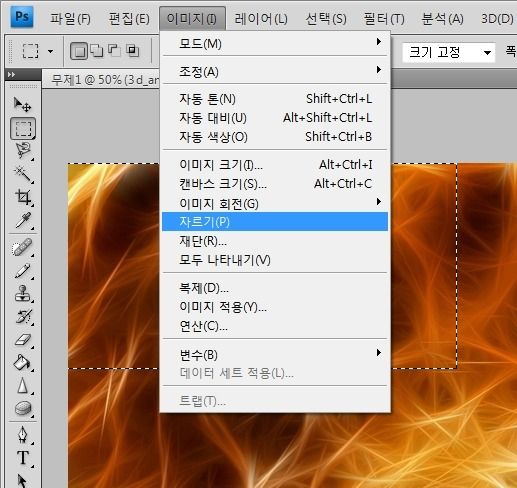Image resolution: width=517 pixels, height=488 pixels.
Task: Select the Rectangular Marquee tool in toolbox
Action: coord(23,128)
